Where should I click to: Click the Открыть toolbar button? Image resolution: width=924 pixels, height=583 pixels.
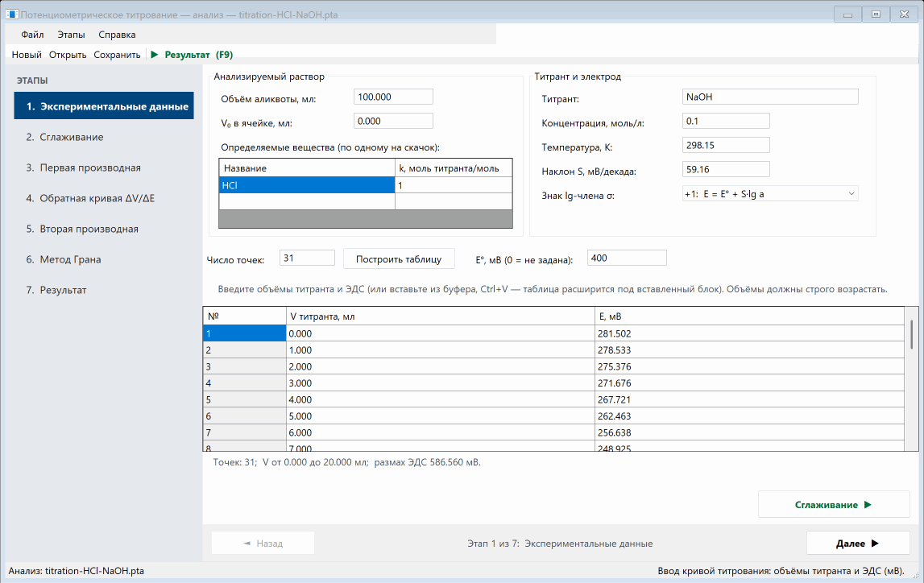tap(68, 55)
